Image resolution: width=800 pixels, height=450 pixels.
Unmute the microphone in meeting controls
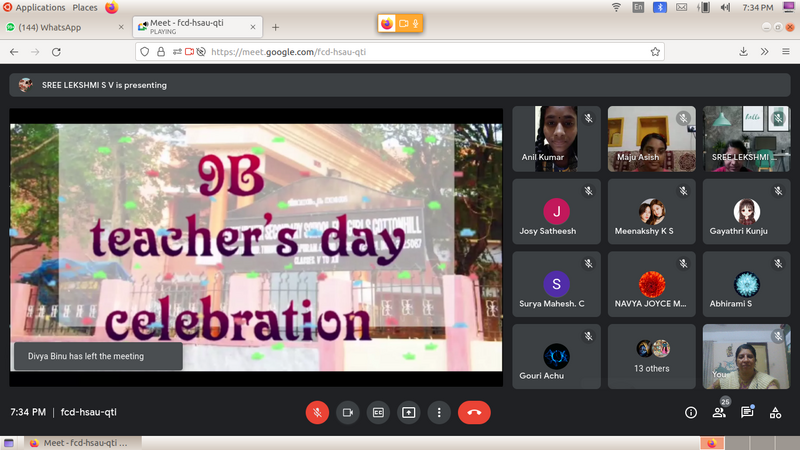[317, 412]
